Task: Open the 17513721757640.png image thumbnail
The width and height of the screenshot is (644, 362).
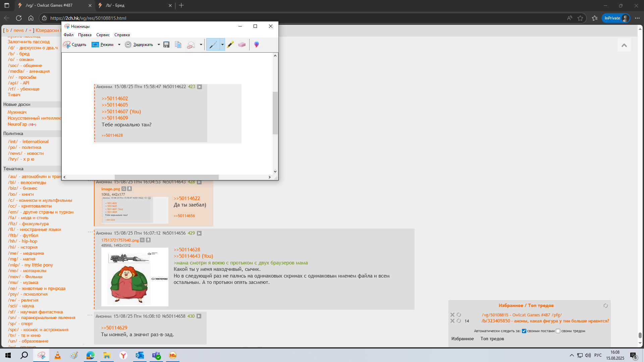Action: (x=135, y=277)
